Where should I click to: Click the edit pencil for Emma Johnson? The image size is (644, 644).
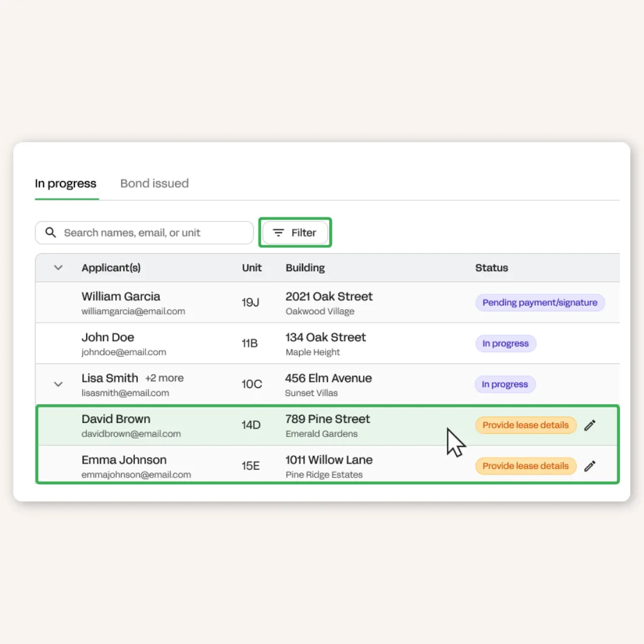pos(590,466)
